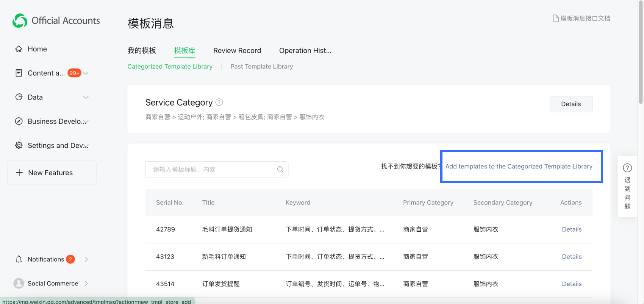Click the Actions column header
644x304 pixels.
(571, 203)
